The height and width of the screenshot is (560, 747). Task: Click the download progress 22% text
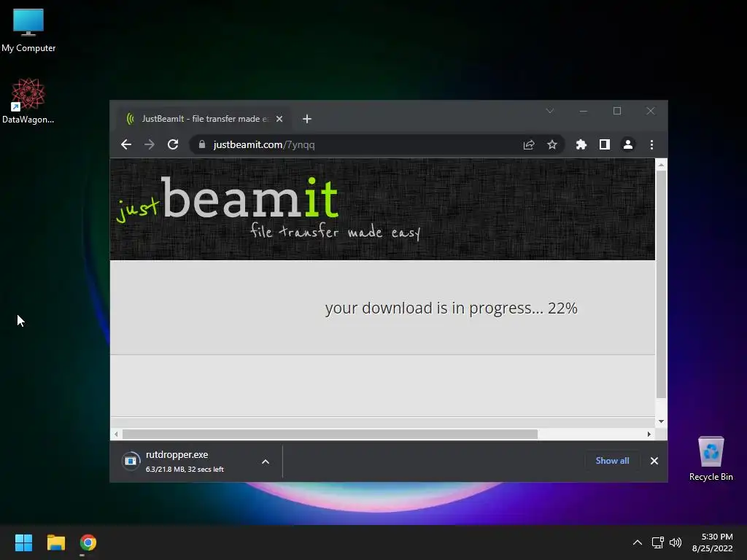[x=451, y=308]
